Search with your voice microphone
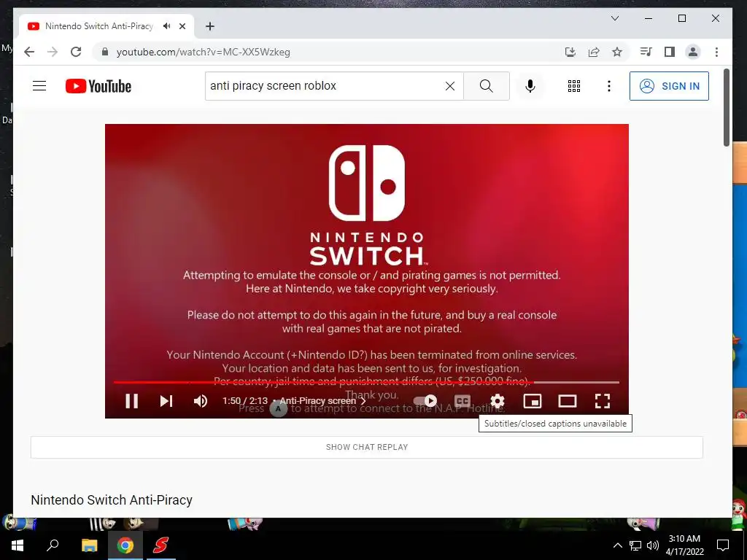This screenshot has height=560, width=747. [530, 86]
